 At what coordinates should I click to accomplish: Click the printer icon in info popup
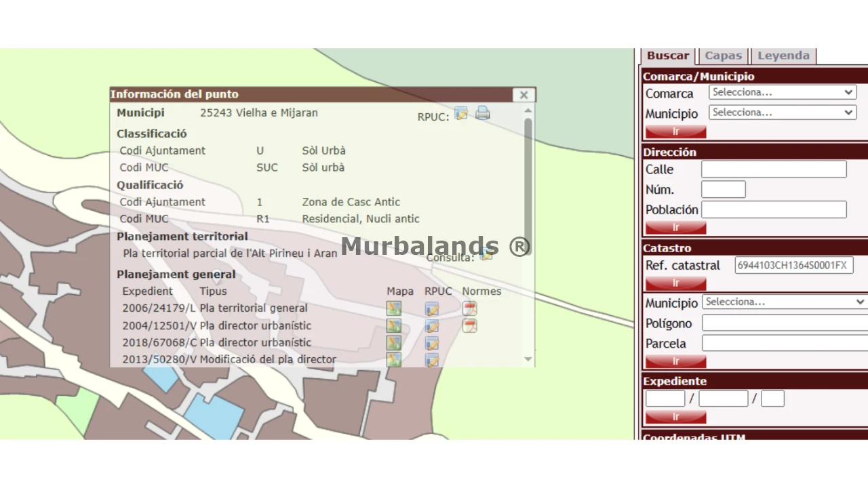pyautogui.click(x=482, y=113)
